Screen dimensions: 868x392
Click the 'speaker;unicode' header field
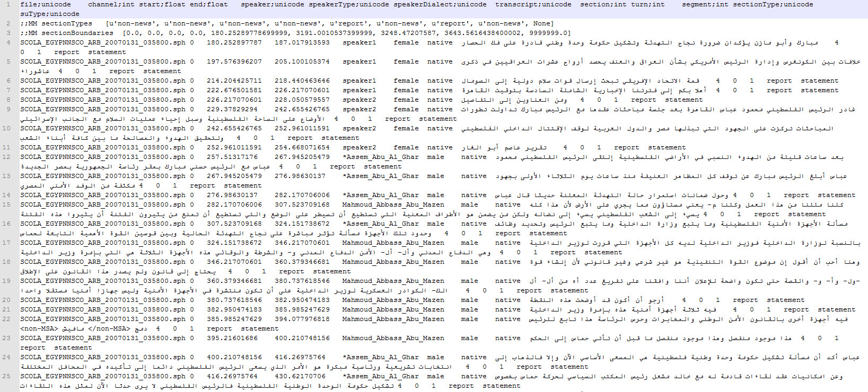coord(273,4)
